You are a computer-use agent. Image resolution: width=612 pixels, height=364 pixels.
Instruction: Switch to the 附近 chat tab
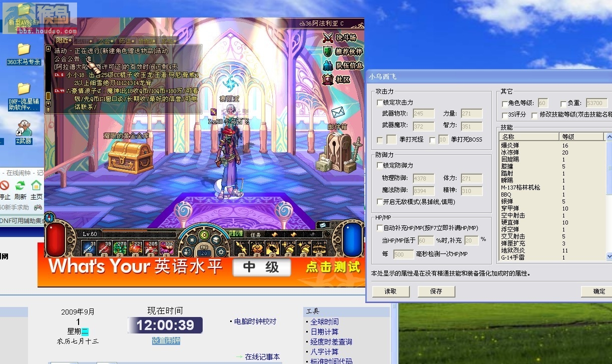(64, 40)
